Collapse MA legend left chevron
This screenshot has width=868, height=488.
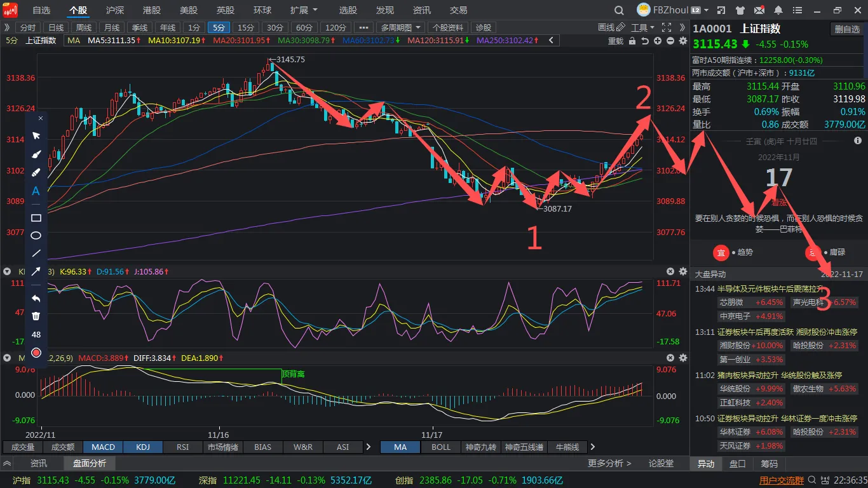coord(551,40)
